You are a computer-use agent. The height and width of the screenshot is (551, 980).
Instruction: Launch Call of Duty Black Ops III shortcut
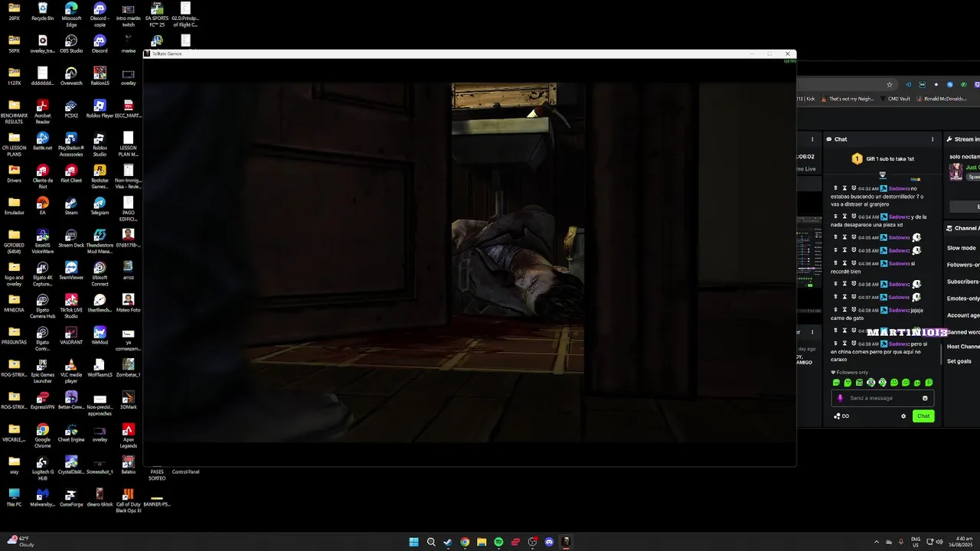point(128,500)
